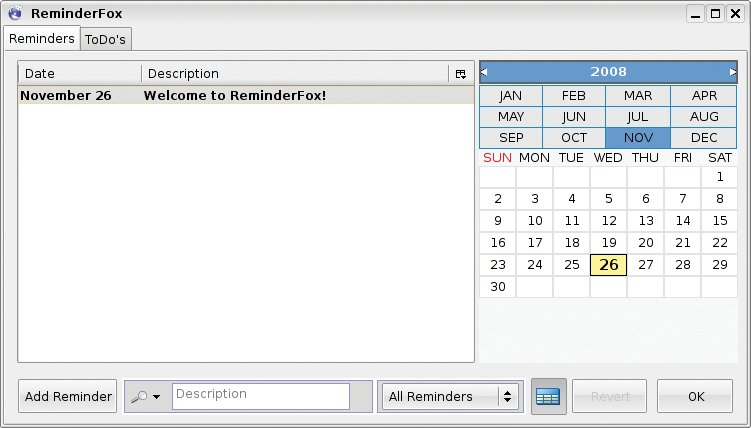Select the JAN month cell
Screen dimensions: 751x428
coord(511,96)
